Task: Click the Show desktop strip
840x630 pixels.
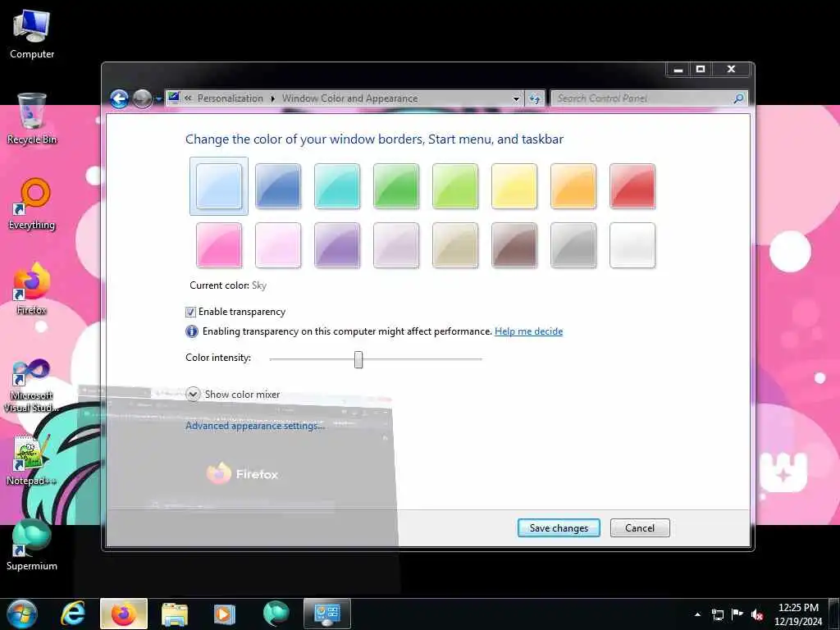Action: [834, 614]
